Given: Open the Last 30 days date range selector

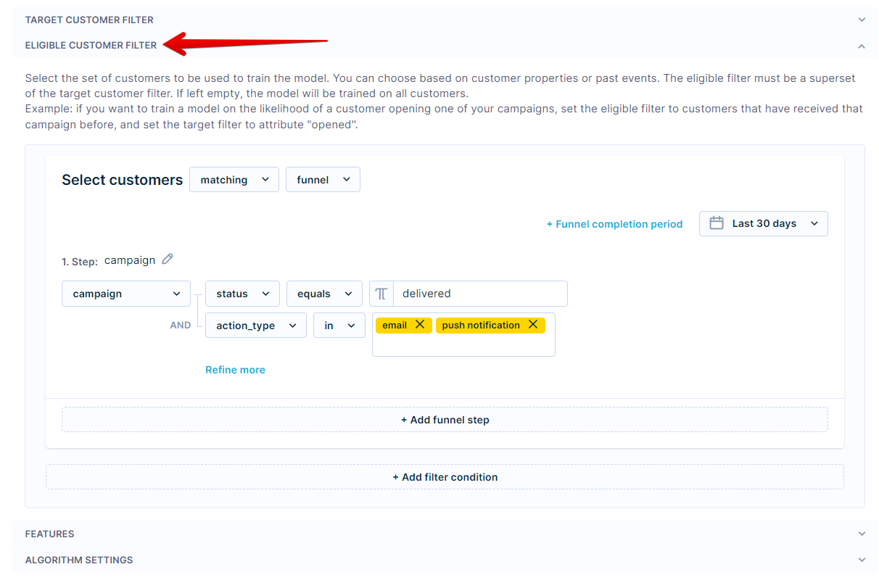Looking at the screenshot, I should 763,223.
